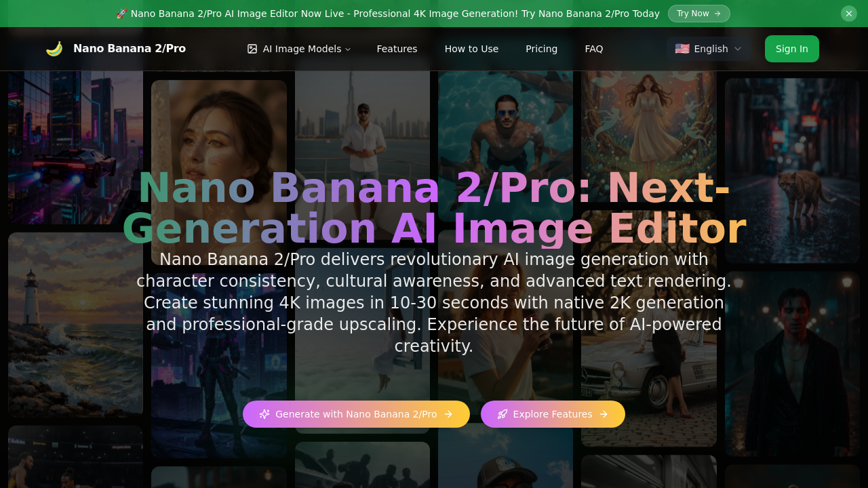Select How to Use in the navigation
Viewport: 868px width, 488px height.
[x=471, y=48]
